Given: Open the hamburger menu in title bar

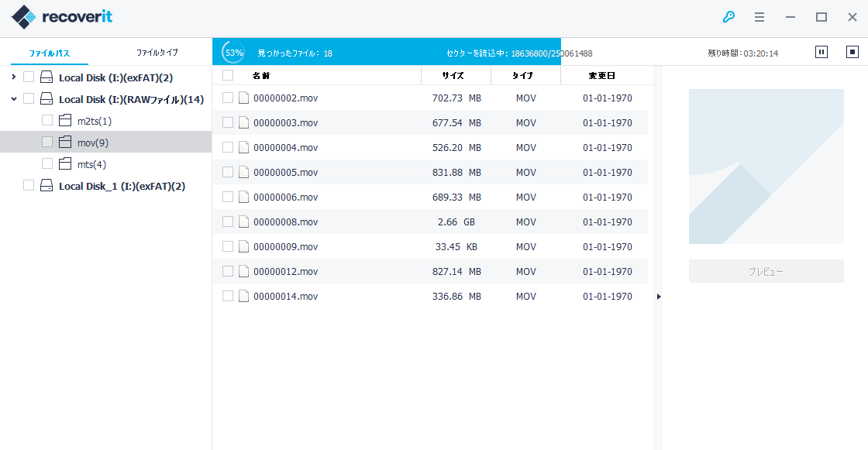Looking at the screenshot, I should (759, 17).
